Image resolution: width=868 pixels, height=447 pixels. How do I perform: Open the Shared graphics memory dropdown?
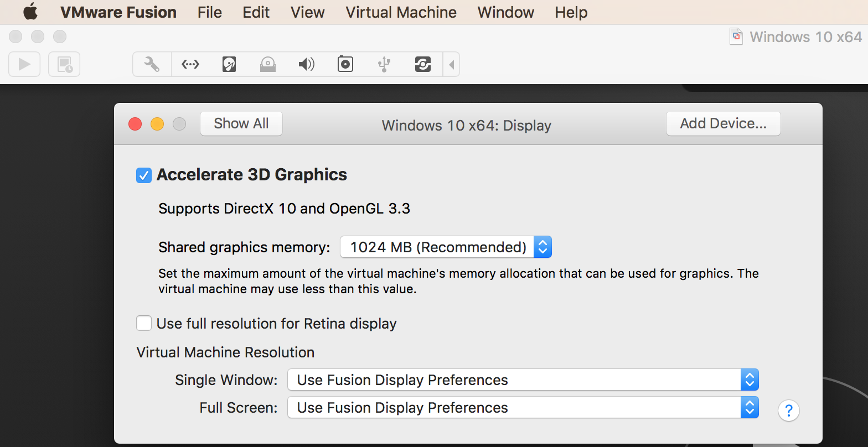pos(446,247)
